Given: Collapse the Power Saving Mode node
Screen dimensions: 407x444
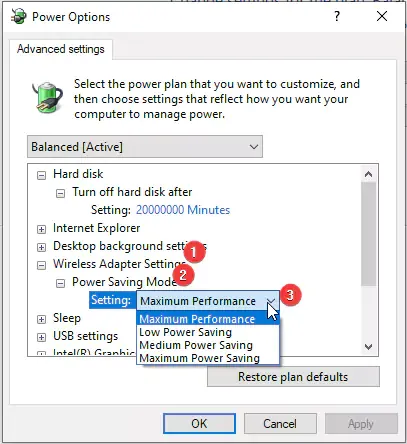Looking at the screenshot, I should (x=60, y=283).
